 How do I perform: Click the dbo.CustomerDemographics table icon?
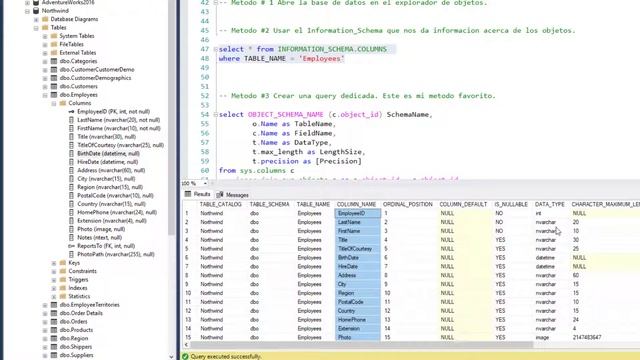(x=54, y=78)
